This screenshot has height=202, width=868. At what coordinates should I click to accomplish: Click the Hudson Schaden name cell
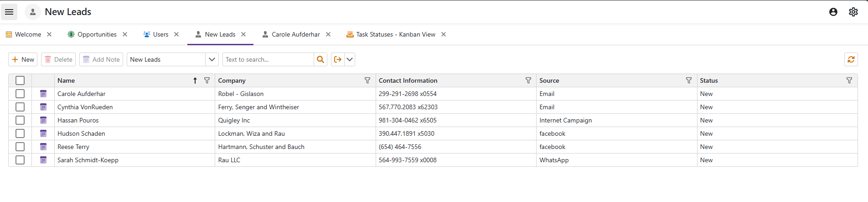coord(134,133)
